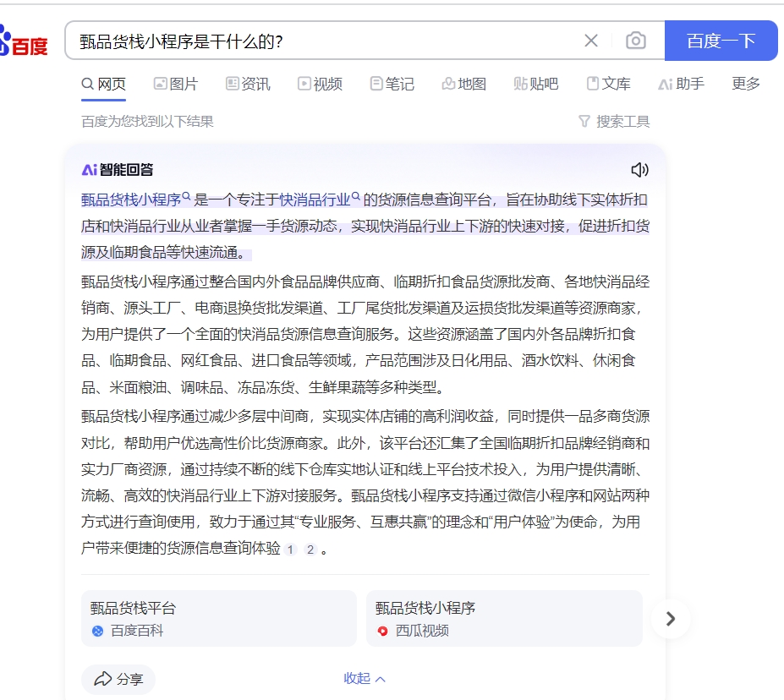This screenshot has height=700, width=784.
Task: Click the 百度一下 search button
Action: [721, 41]
